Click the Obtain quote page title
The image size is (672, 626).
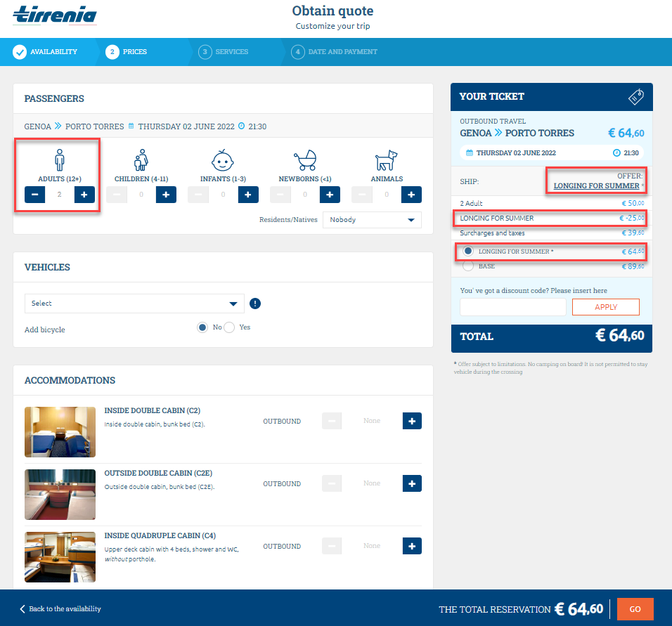pyautogui.click(x=332, y=11)
